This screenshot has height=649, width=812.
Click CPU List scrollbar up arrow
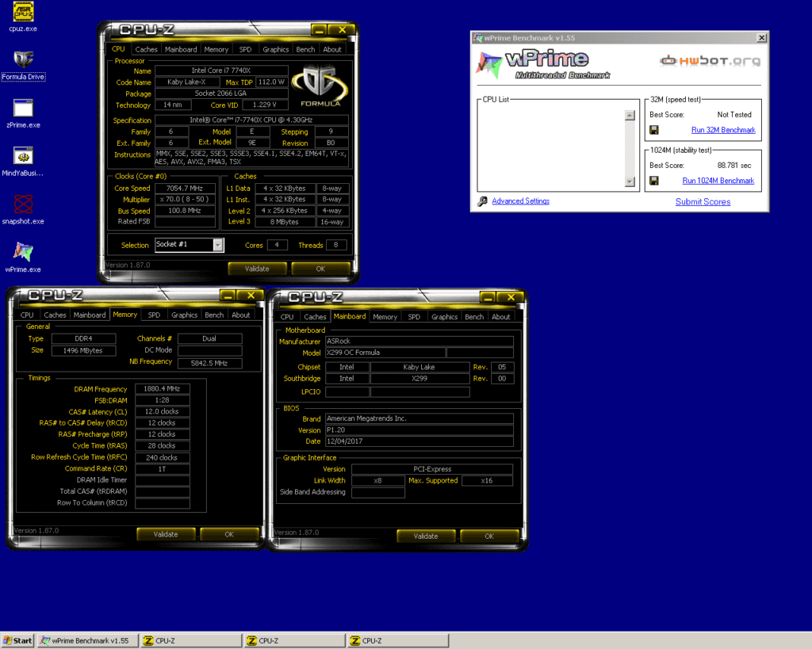pyautogui.click(x=630, y=116)
